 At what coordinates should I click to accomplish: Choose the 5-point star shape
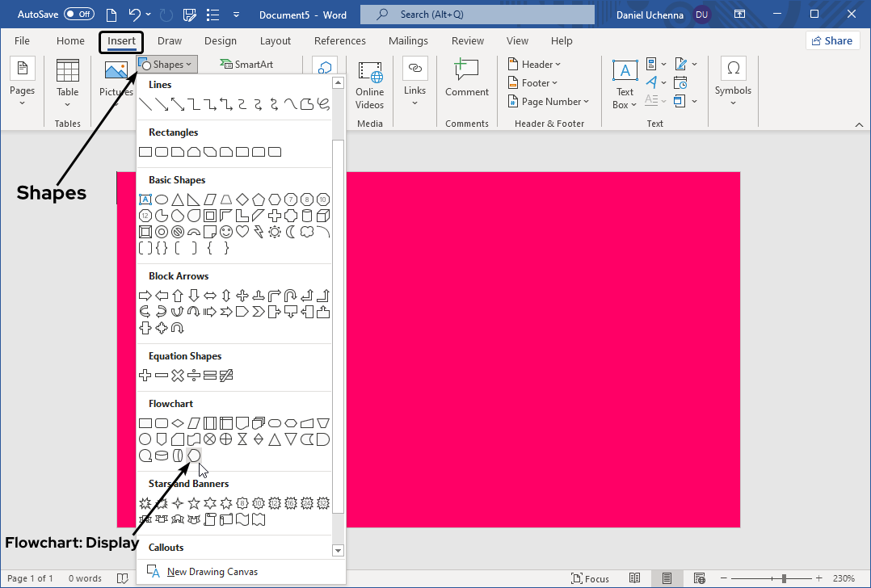point(194,503)
